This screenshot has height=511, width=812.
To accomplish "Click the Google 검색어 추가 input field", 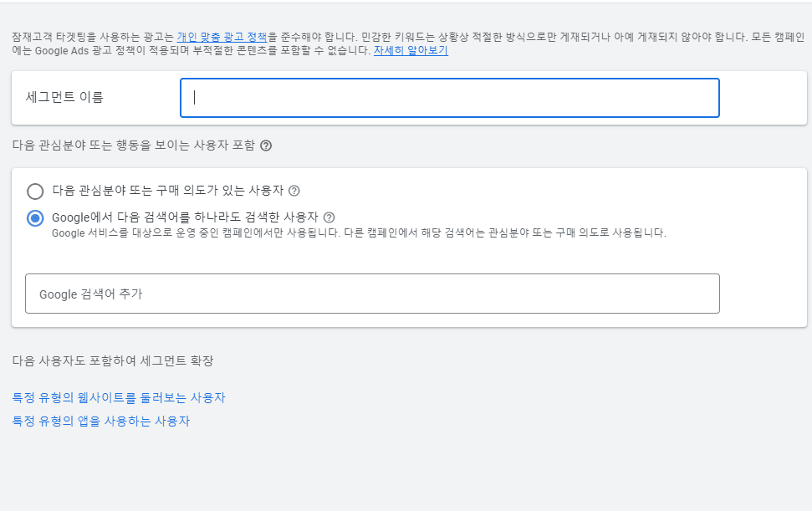I will point(372,294).
